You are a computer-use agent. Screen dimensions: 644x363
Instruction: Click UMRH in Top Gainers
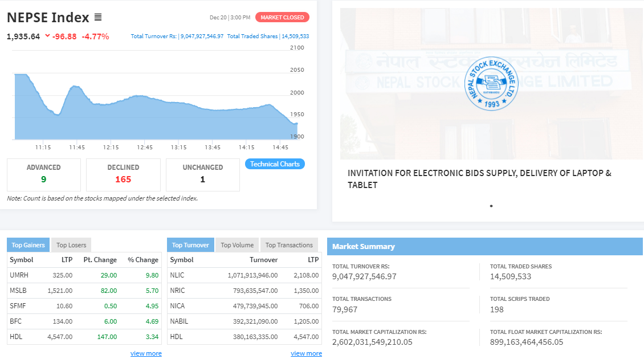[x=19, y=275]
